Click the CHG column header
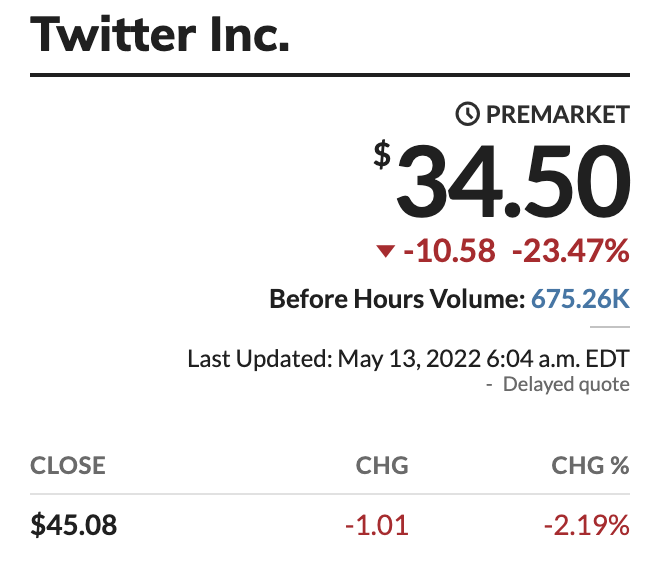Viewport: 656px width, 572px height. [x=382, y=465]
